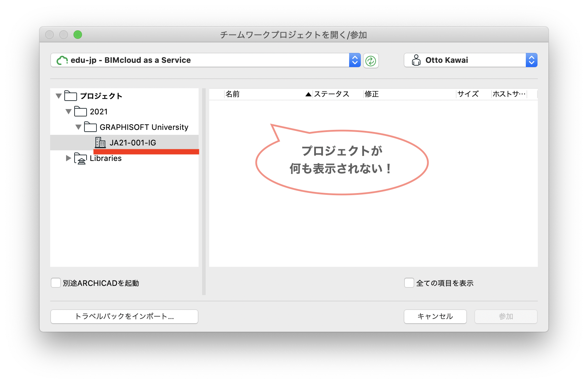The width and height of the screenshot is (588, 384).
Task: Collapse the プロジェクト root folder
Action: (59, 96)
